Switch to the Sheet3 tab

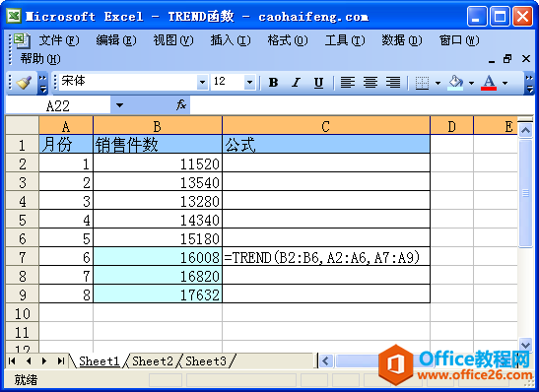pyautogui.click(x=206, y=361)
